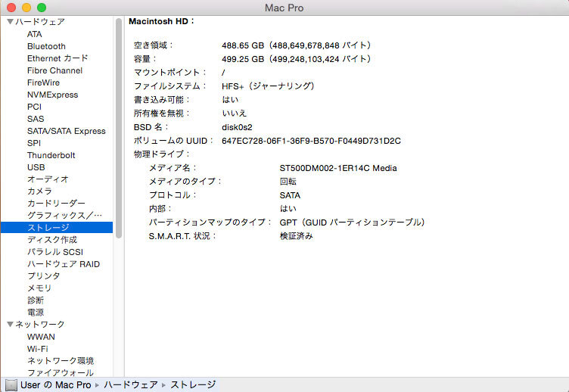Collapse the ネットワーク section triangle

pyautogui.click(x=10, y=324)
